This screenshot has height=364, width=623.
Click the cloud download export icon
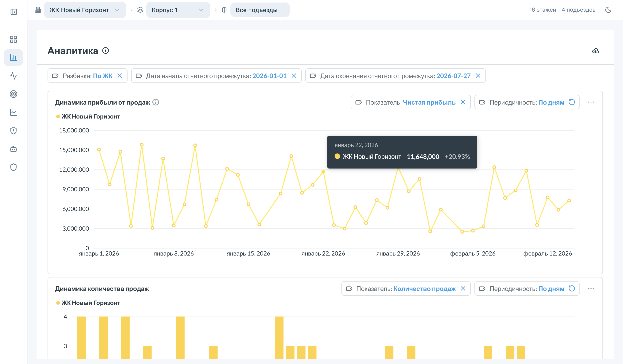point(595,51)
